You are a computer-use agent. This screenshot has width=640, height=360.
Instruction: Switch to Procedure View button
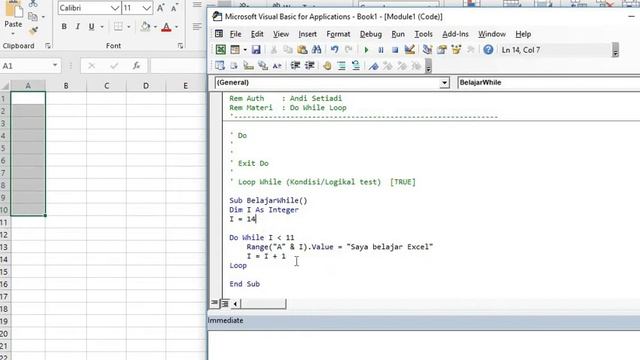click(214, 303)
